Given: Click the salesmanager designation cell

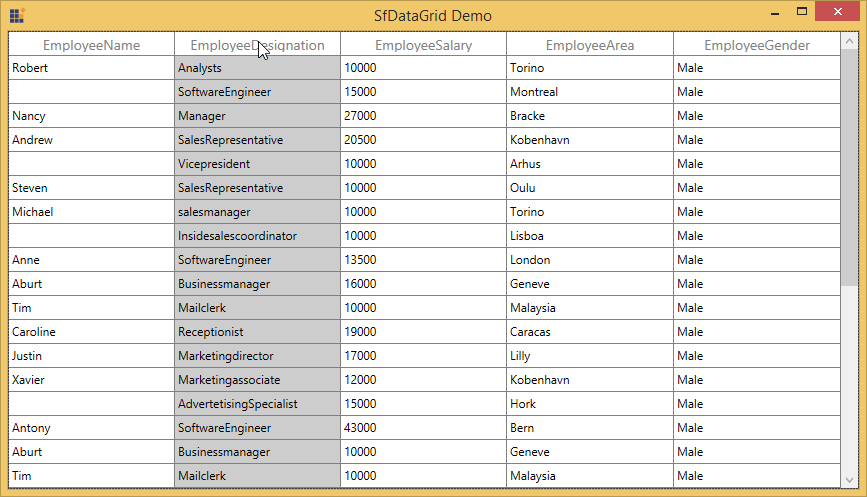Looking at the screenshot, I should 257,212.
